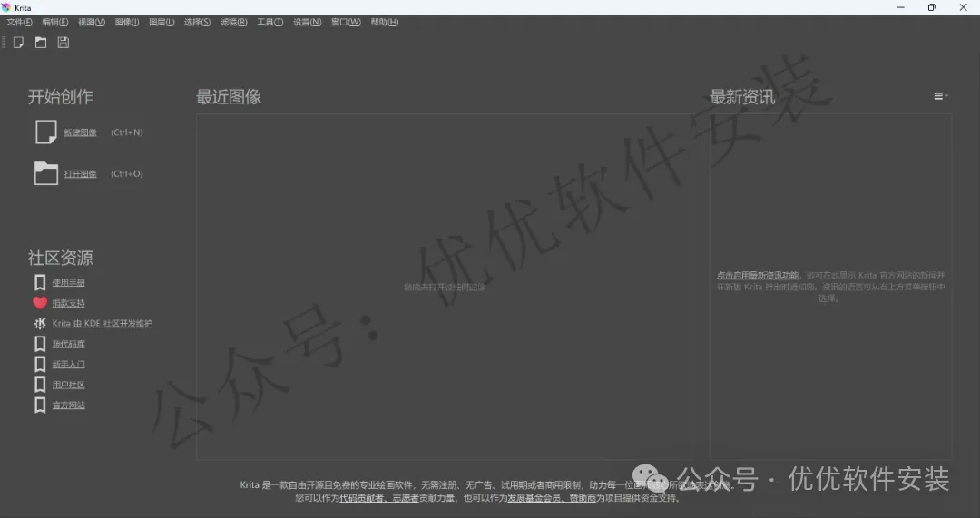Click the 您尚未打开过任何图像 placeholder text
Image resolution: width=980 pixels, height=518 pixels.
(x=445, y=288)
